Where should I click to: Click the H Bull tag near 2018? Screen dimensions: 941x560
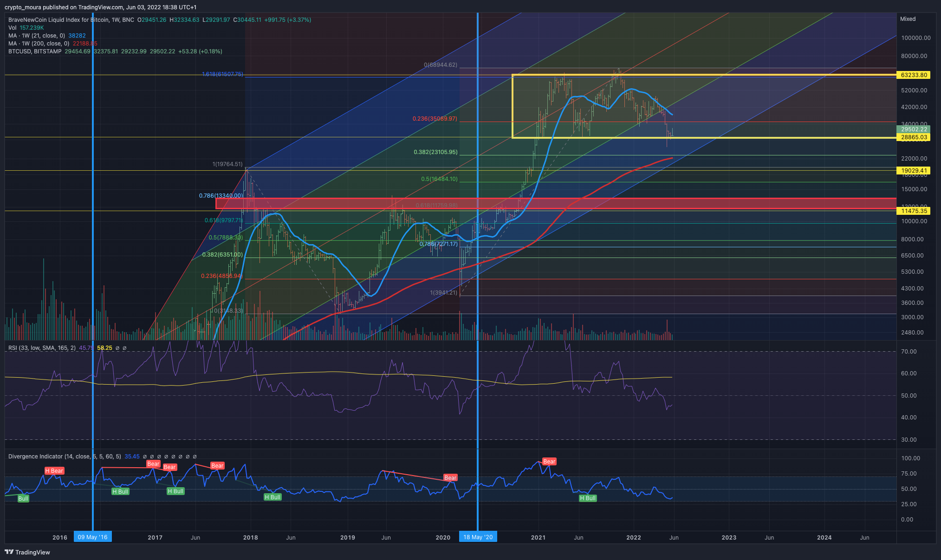tap(273, 497)
